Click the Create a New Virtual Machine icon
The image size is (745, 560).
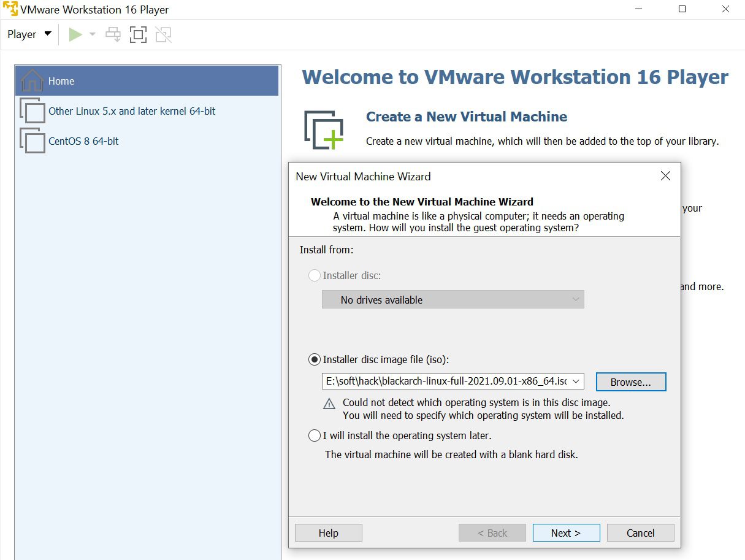coord(323,130)
